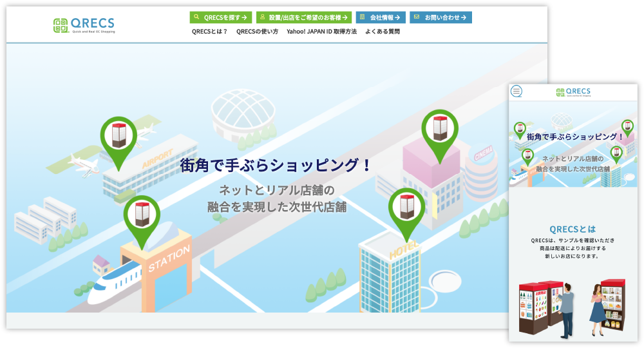The image size is (644, 348).
Task: Click '街角で手ぶらショッピング！' in mobile preview
Action: coord(575,137)
